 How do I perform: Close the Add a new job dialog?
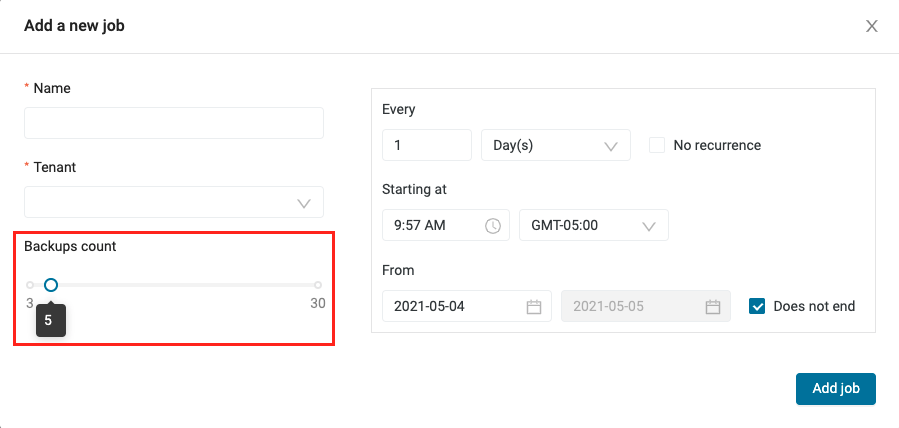coord(871,26)
